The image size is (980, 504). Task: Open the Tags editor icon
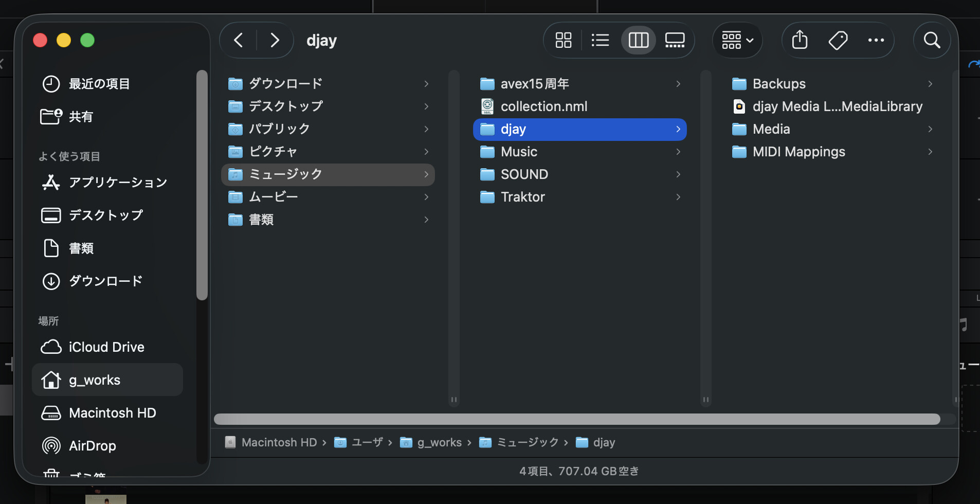coord(838,40)
